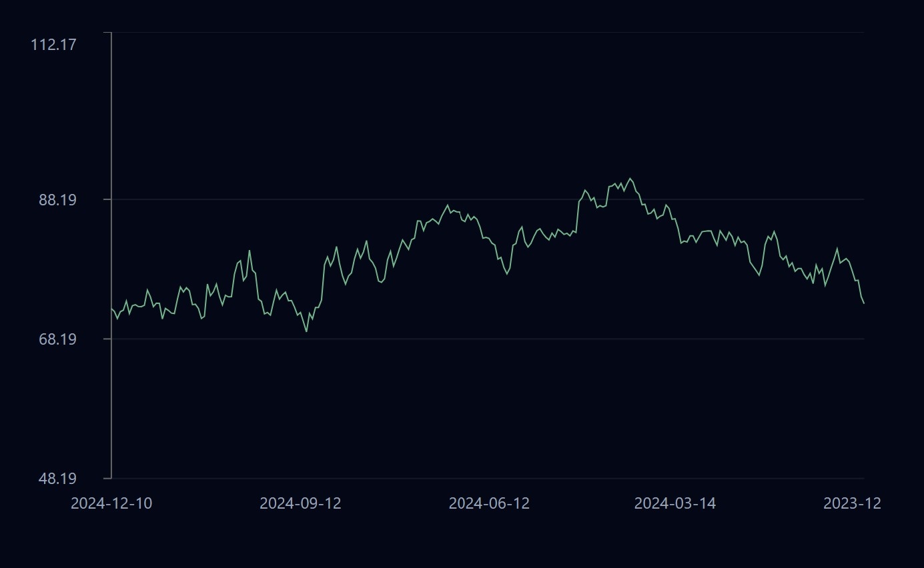Select the leftmost starting point of the line
Screen dimensions: 924x568
pyautogui.click(x=111, y=309)
